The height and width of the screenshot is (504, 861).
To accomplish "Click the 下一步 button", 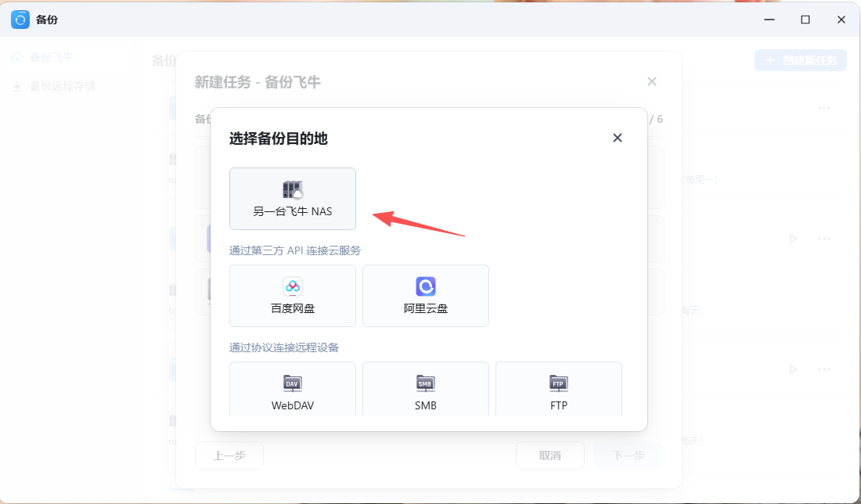I will 629,455.
